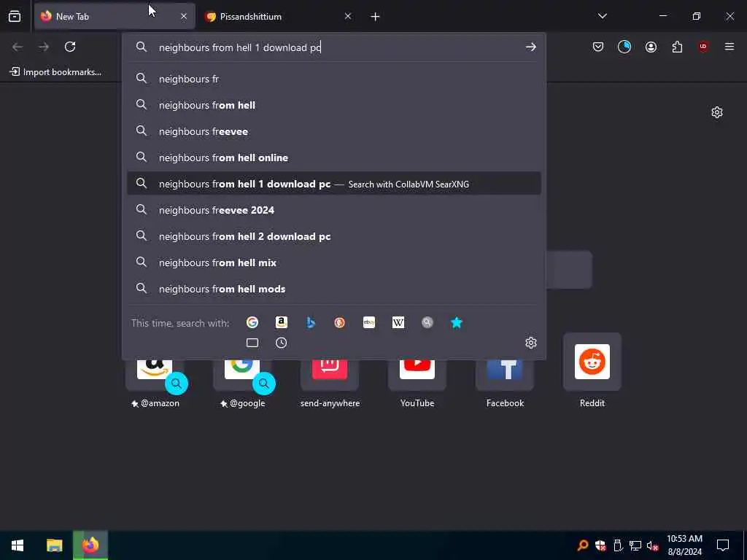747x560 pixels.
Task: Close the Pissandshittium tab
Action: [x=348, y=16]
